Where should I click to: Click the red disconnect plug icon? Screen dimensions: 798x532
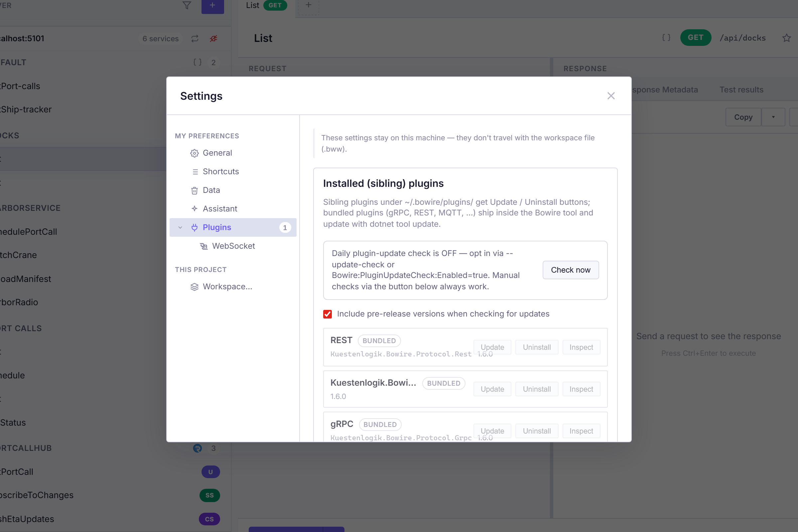[213, 39]
